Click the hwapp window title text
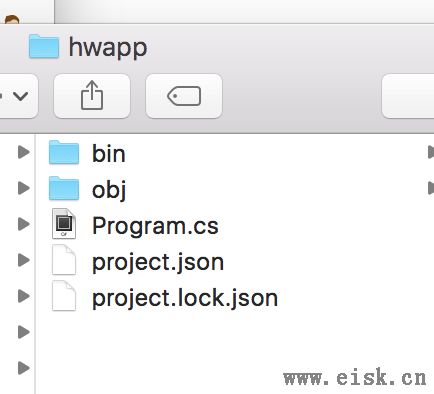434x394 pixels. 108,48
